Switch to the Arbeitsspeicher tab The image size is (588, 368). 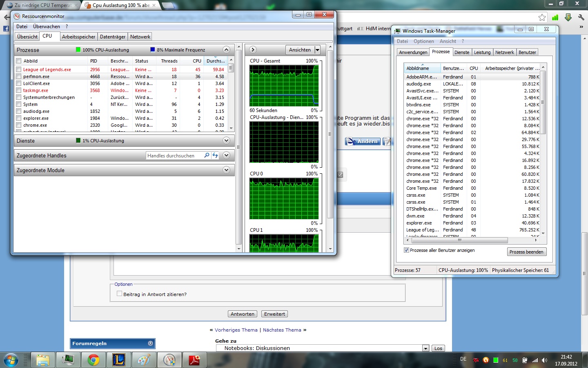click(78, 37)
